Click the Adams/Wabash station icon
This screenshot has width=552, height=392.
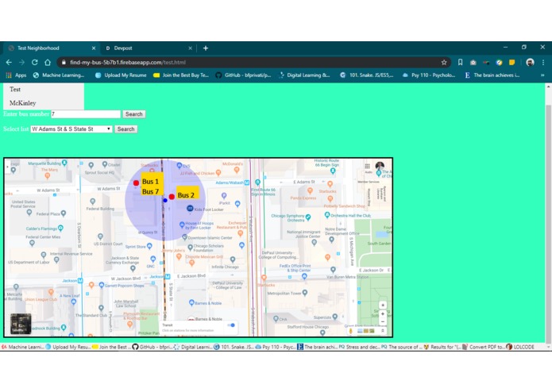point(247,183)
